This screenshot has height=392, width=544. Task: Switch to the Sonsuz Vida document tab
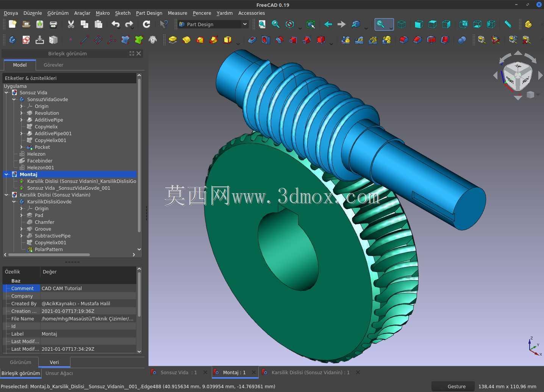click(x=179, y=372)
